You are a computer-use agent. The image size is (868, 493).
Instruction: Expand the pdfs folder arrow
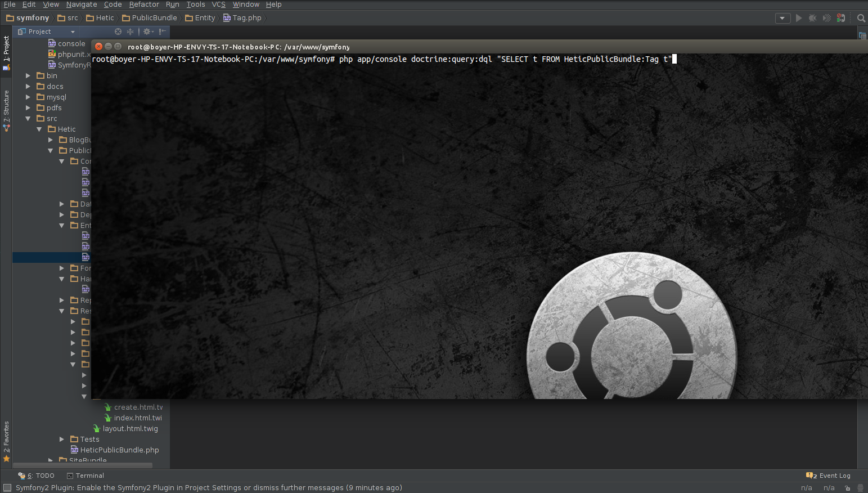pos(28,107)
